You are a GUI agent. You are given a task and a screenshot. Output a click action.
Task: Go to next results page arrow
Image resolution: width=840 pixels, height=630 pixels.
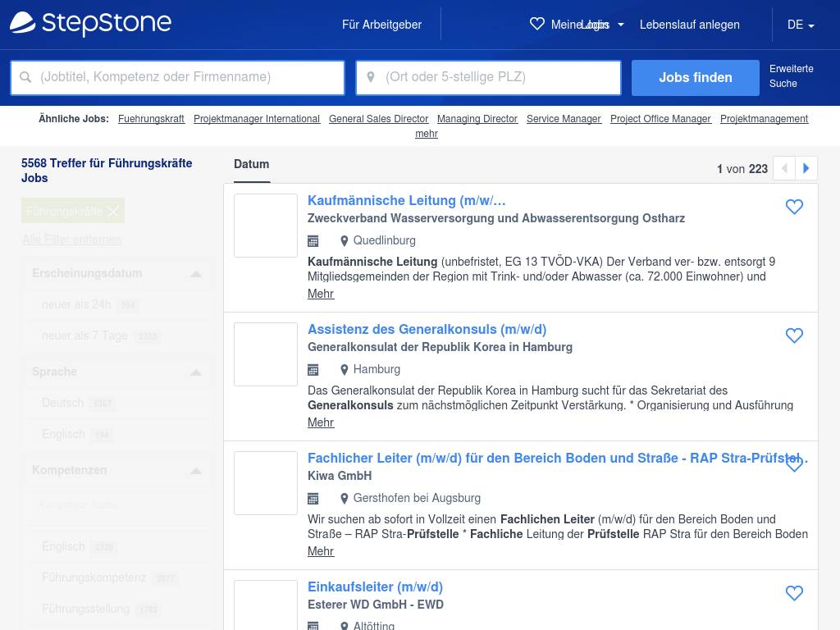click(806, 168)
